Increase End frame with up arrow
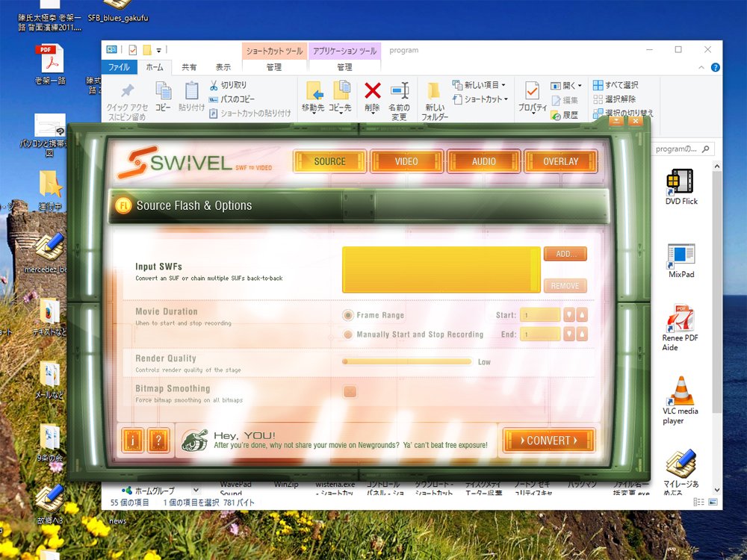Screen dimensions: 747x560 click(582, 335)
